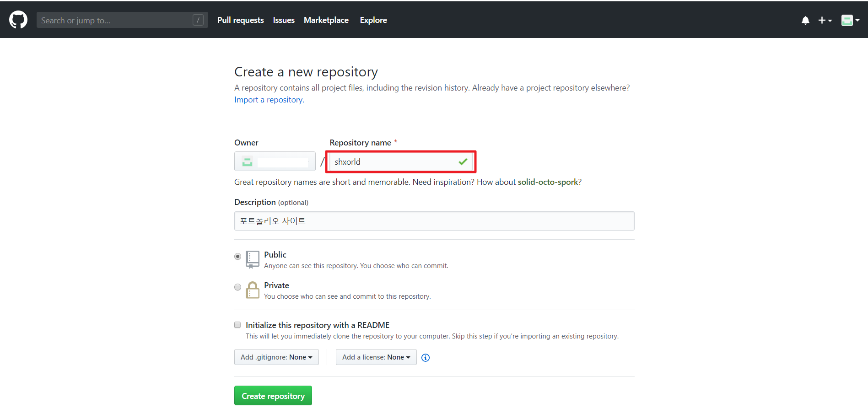Expand Add a license dropdown
The height and width of the screenshot is (414, 868).
coord(376,357)
